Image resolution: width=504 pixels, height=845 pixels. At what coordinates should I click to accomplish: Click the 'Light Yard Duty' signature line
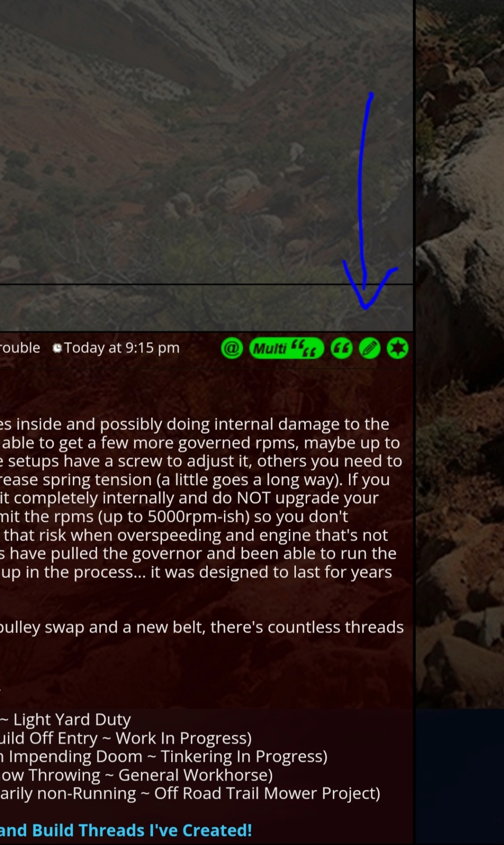click(x=65, y=719)
